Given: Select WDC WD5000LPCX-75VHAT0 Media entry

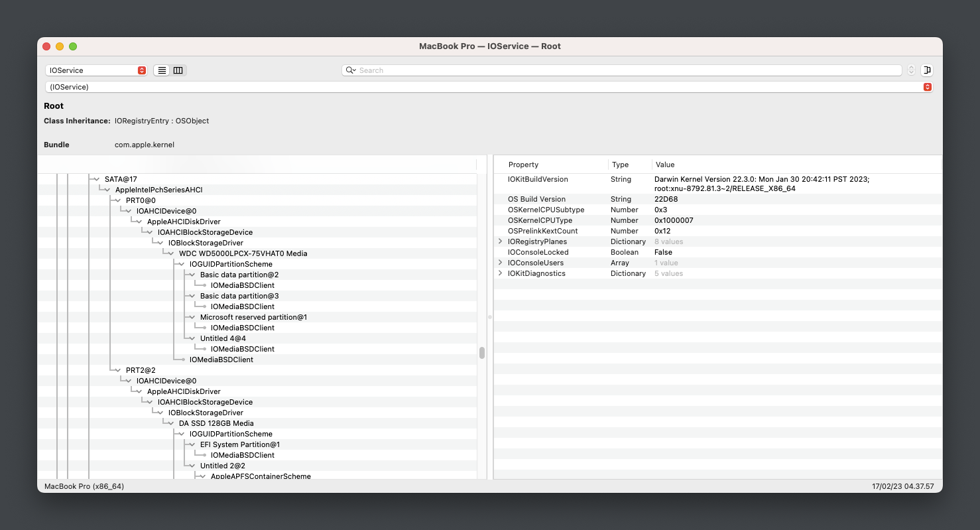Looking at the screenshot, I should [243, 253].
